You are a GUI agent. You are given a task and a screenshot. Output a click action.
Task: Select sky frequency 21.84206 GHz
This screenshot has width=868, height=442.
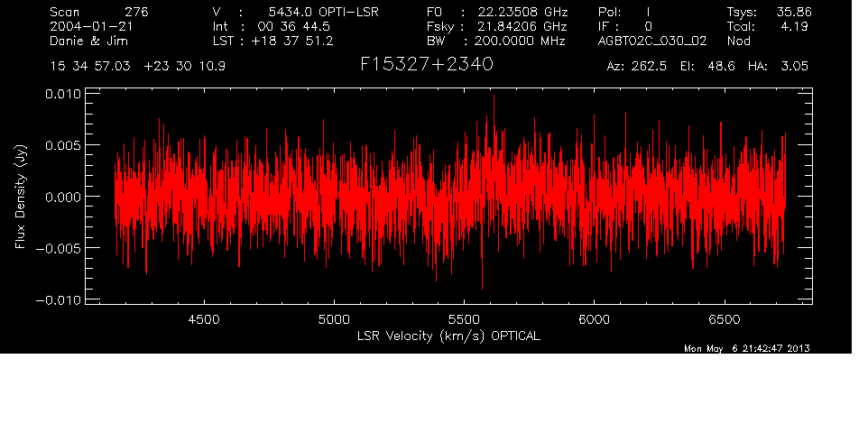tap(522, 26)
